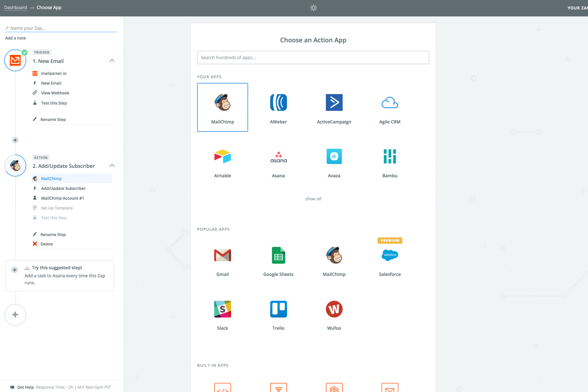Open View Webhook in trigger step
This screenshot has height=392, width=588.
pos(55,93)
